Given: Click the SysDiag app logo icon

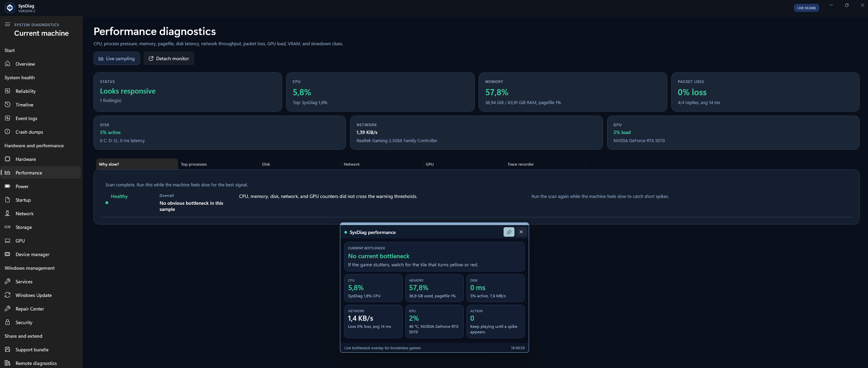Looking at the screenshot, I should pos(10,8).
